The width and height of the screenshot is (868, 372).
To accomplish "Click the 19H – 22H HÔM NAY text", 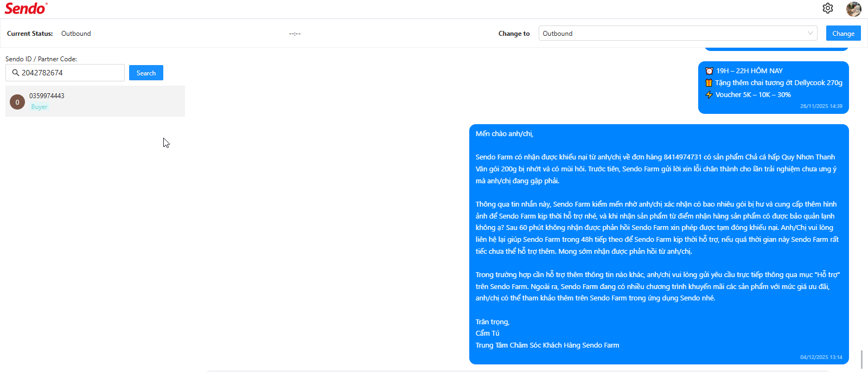I will [749, 71].
